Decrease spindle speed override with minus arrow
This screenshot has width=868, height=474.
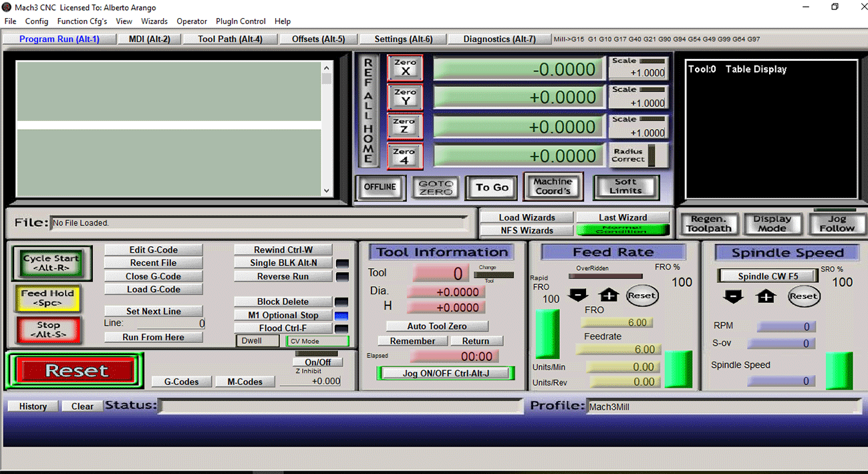734,295
